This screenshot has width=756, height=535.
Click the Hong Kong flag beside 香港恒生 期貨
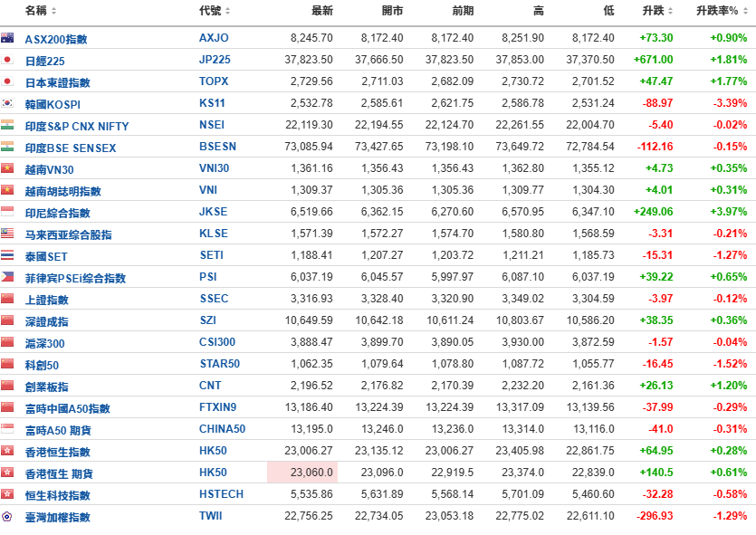pyautogui.click(x=6, y=472)
